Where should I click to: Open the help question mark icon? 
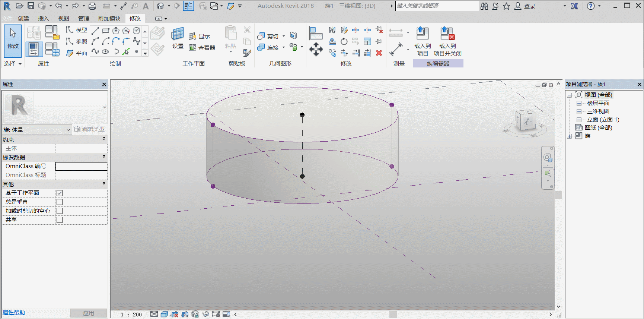(591, 6)
